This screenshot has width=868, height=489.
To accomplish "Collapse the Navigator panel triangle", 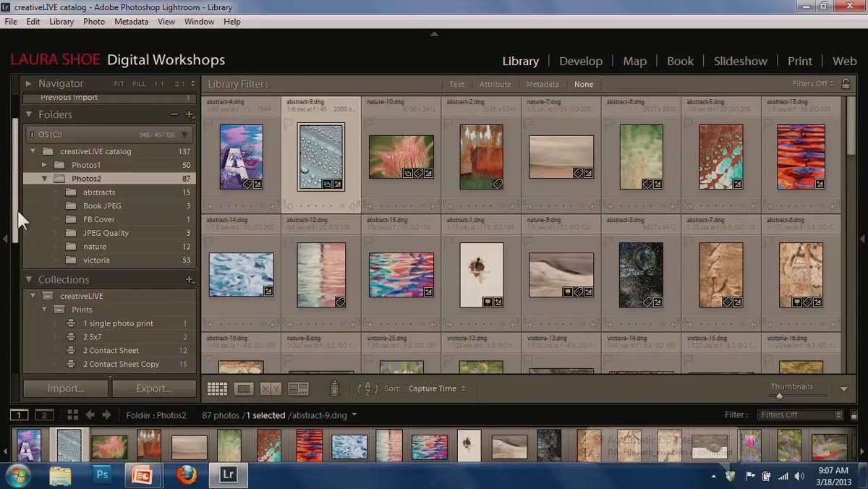I will [x=29, y=83].
